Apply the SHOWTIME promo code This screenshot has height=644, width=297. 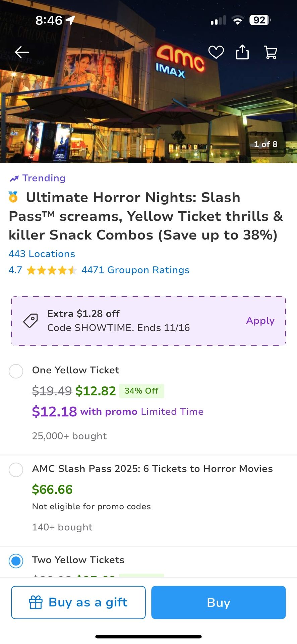pyautogui.click(x=260, y=321)
